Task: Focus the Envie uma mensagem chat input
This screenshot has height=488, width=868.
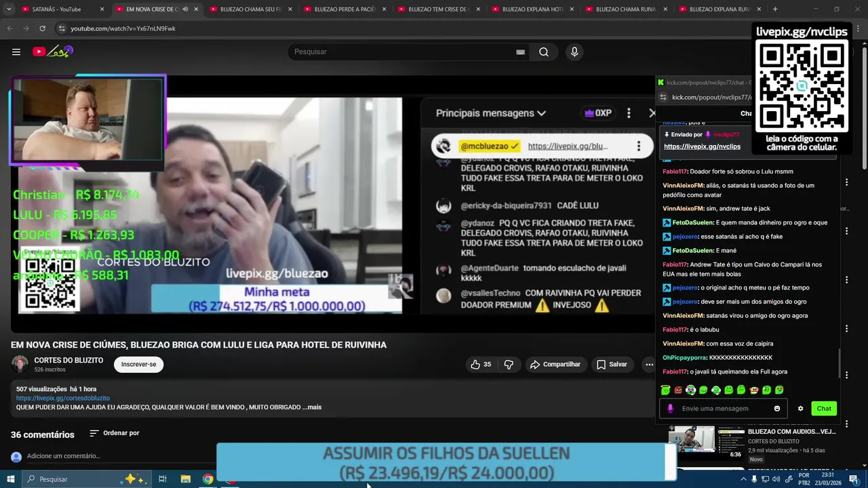Action: (x=722, y=409)
